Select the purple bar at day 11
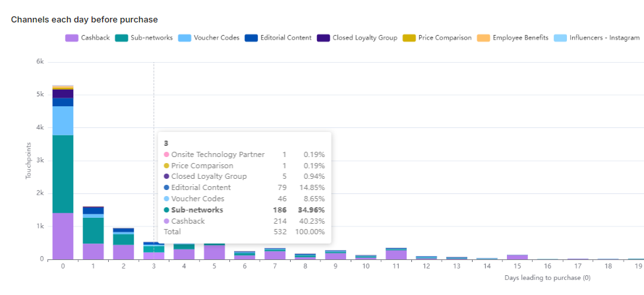The width and height of the screenshot is (644, 295). click(396, 255)
